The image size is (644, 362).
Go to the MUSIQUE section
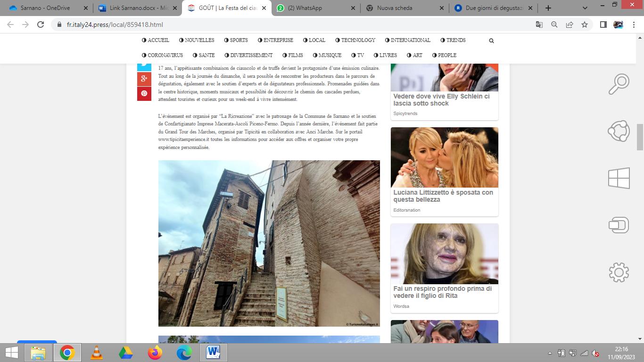click(x=327, y=55)
